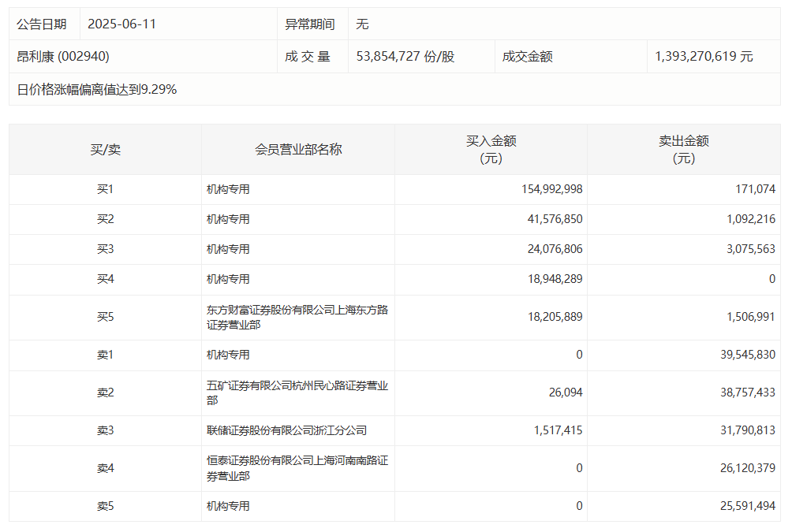
Task: Click the 成交金额 value 1,393,270,619 元
Action: tap(704, 57)
